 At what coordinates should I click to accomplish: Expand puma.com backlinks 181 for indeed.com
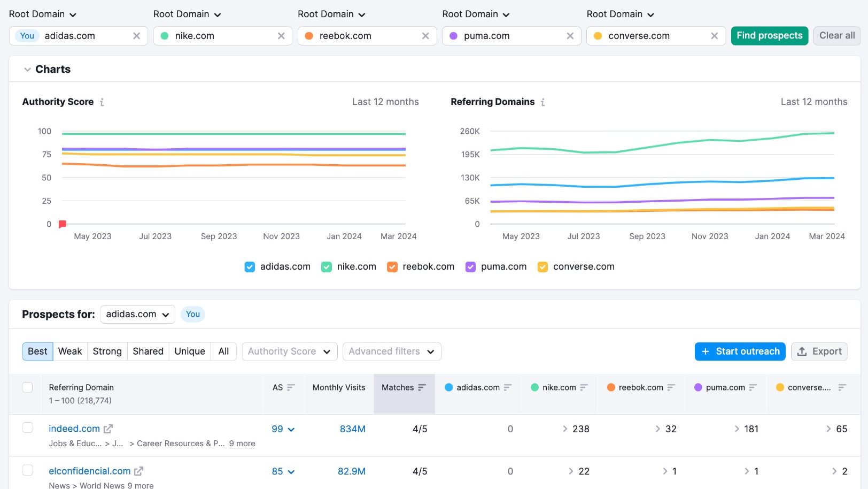coord(746,429)
